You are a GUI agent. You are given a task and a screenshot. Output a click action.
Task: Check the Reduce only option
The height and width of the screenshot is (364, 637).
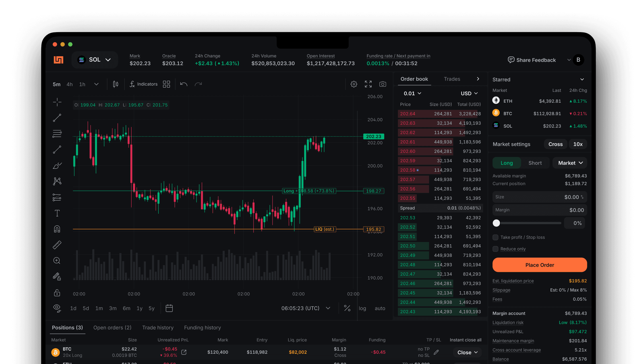click(x=496, y=249)
